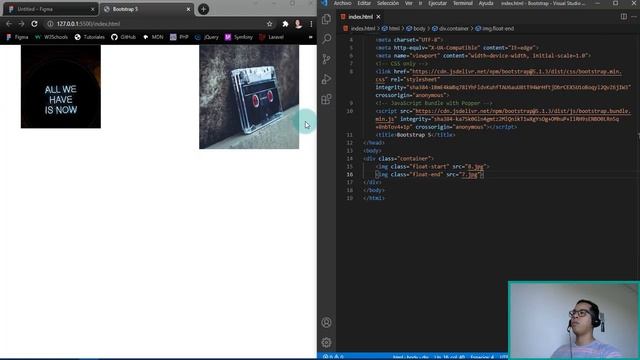Click line number 14 in gutter
640x360 pixels.
pos(349,158)
